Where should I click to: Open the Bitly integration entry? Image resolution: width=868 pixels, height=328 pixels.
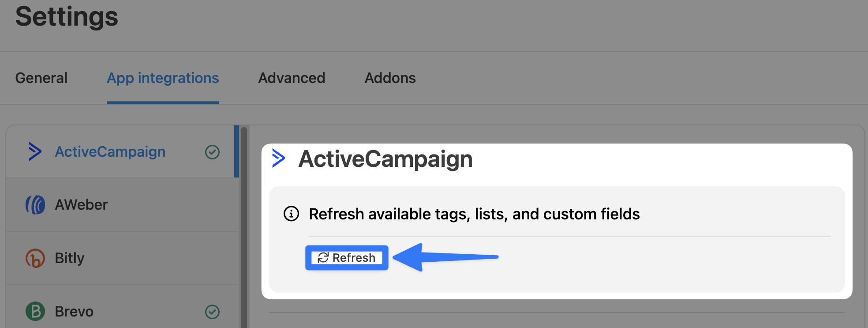69,258
